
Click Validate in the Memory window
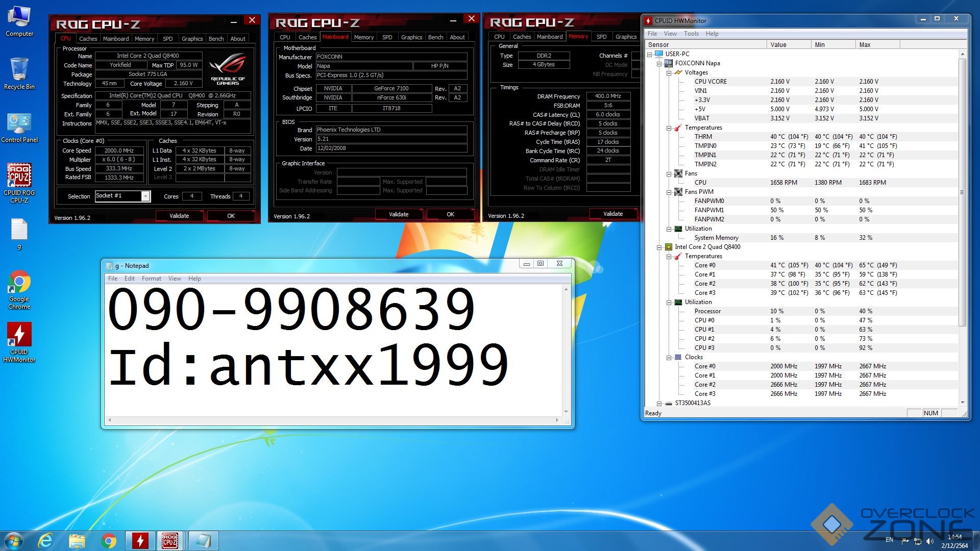pyautogui.click(x=613, y=214)
